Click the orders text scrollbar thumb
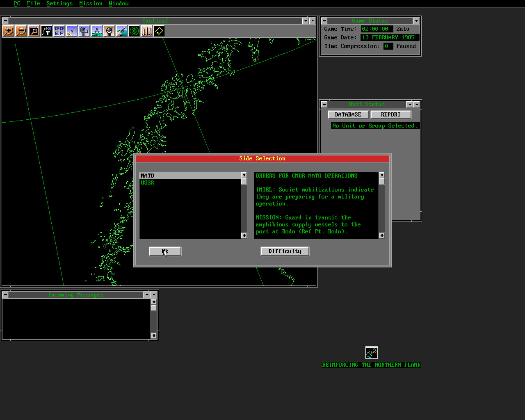Image resolution: width=525 pixels, height=420 pixels. coord(382,181)
